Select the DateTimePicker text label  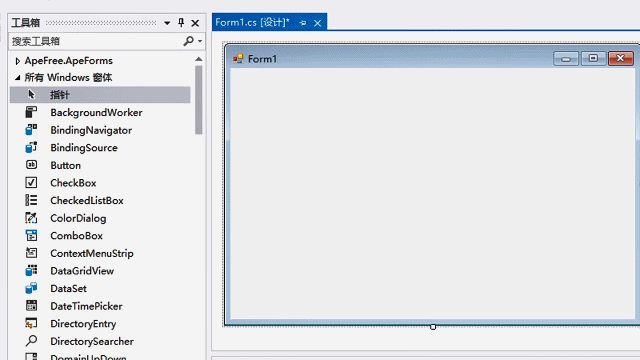tap(86, 306)
